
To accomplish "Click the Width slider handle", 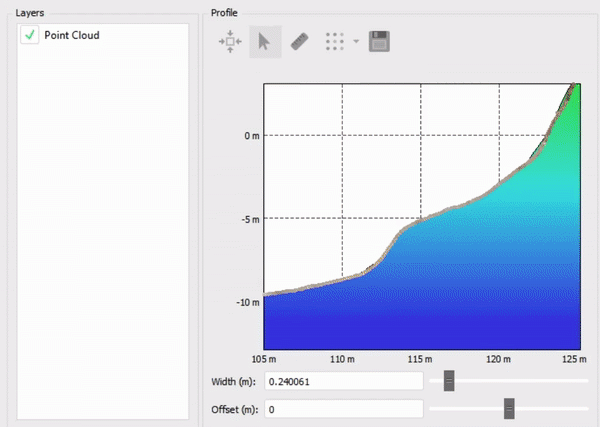I will [449, 381].
